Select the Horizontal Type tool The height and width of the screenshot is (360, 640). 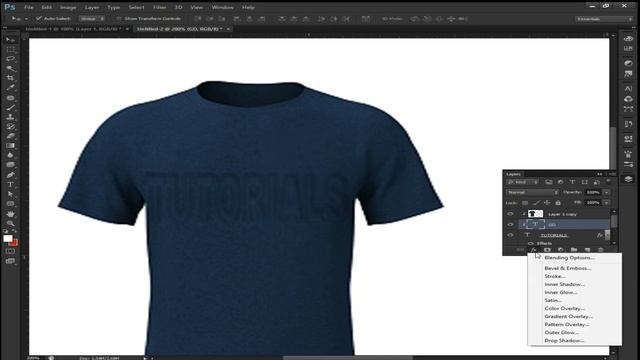(11, 184)
